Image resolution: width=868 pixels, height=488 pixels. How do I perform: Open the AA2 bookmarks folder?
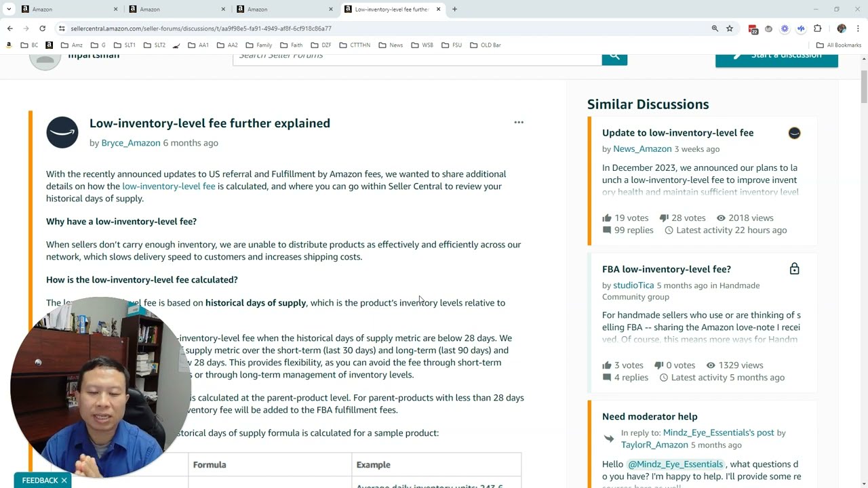coord(227,45)
